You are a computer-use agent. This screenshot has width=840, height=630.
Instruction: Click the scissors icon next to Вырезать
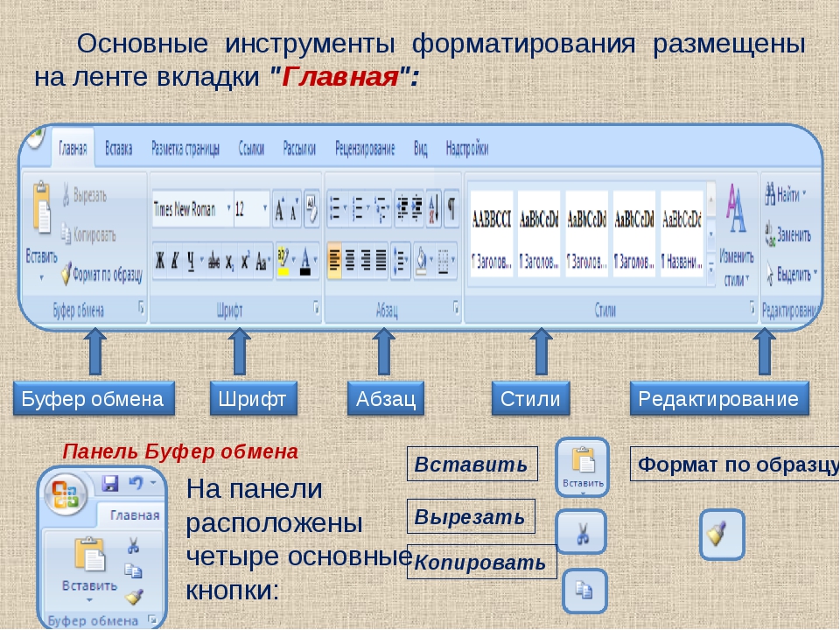(x=66, y=195)
